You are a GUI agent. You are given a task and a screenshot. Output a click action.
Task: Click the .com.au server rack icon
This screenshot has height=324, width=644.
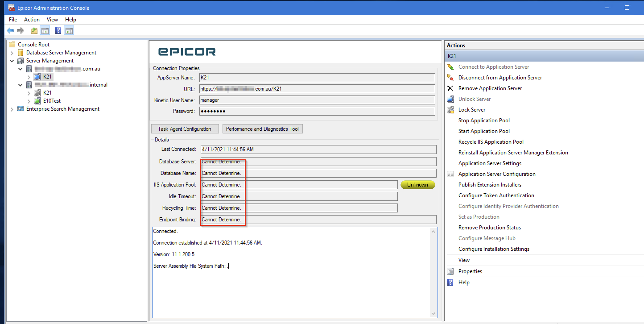click(29, 69)
